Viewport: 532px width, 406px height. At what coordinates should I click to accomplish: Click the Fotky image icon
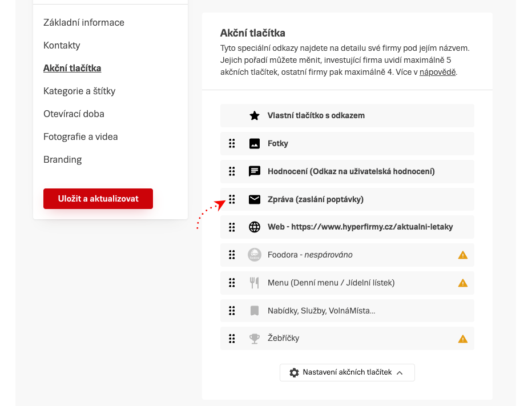(255, 143)
